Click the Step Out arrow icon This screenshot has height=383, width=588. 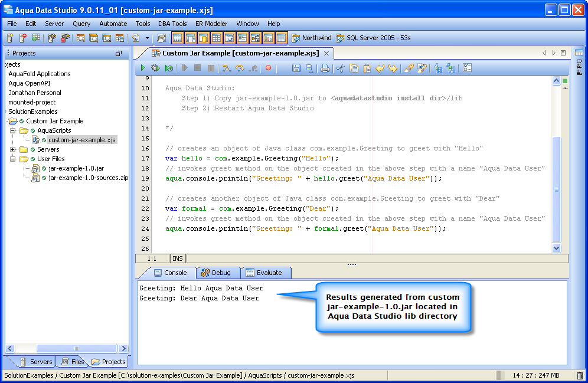[x=254, y=68]
